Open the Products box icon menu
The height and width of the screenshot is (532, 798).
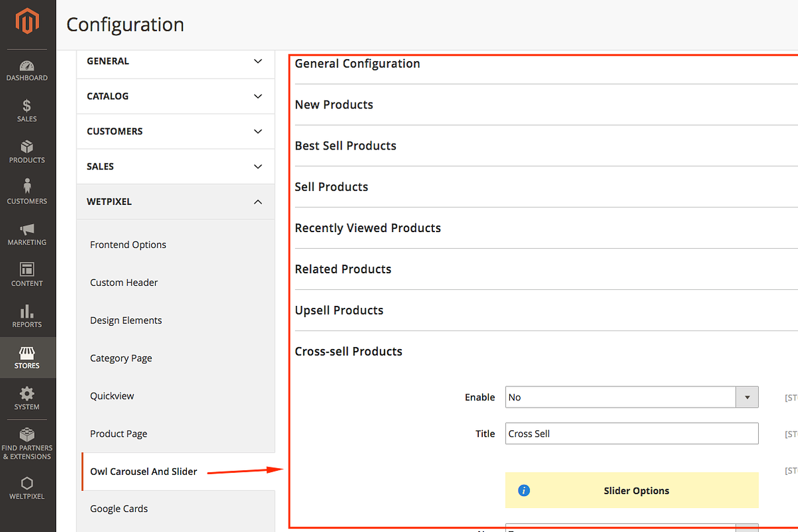pyautogui.click(x=27, y=152)
